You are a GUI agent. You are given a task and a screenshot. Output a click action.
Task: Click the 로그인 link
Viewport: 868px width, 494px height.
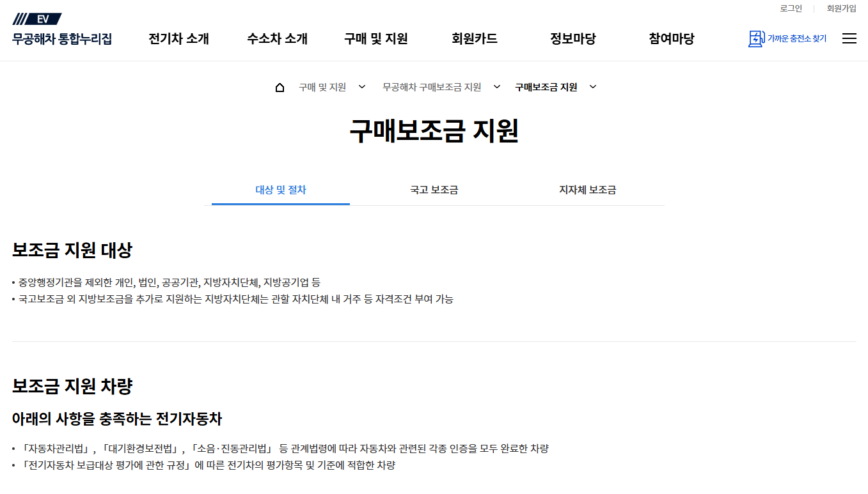click(x=791, y=8)
